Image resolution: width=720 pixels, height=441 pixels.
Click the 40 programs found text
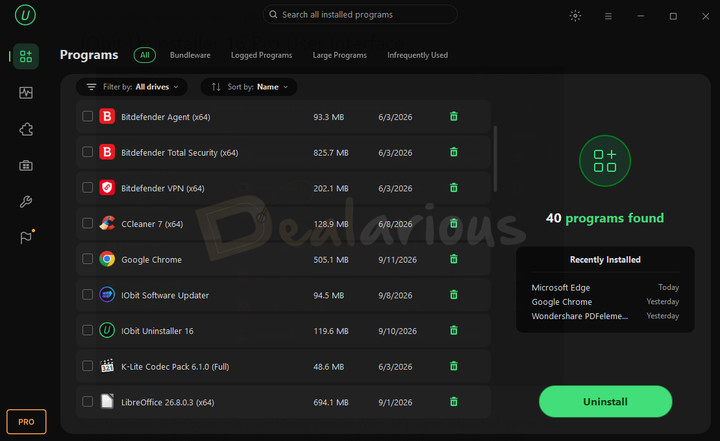605,218
